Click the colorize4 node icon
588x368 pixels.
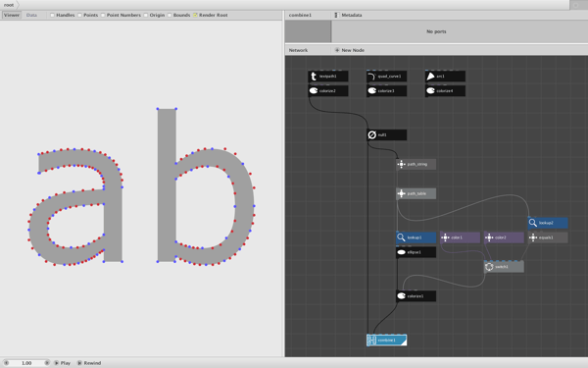[430, 91]
